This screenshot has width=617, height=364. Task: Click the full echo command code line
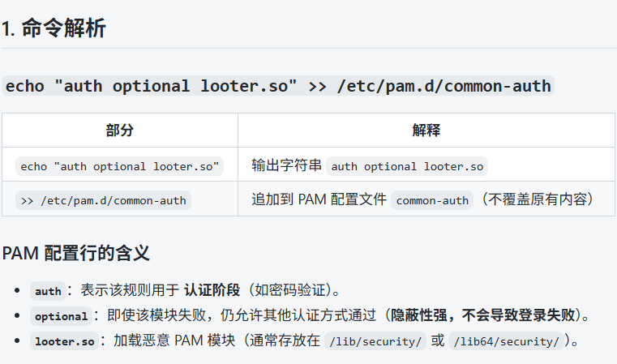point(278,86)
